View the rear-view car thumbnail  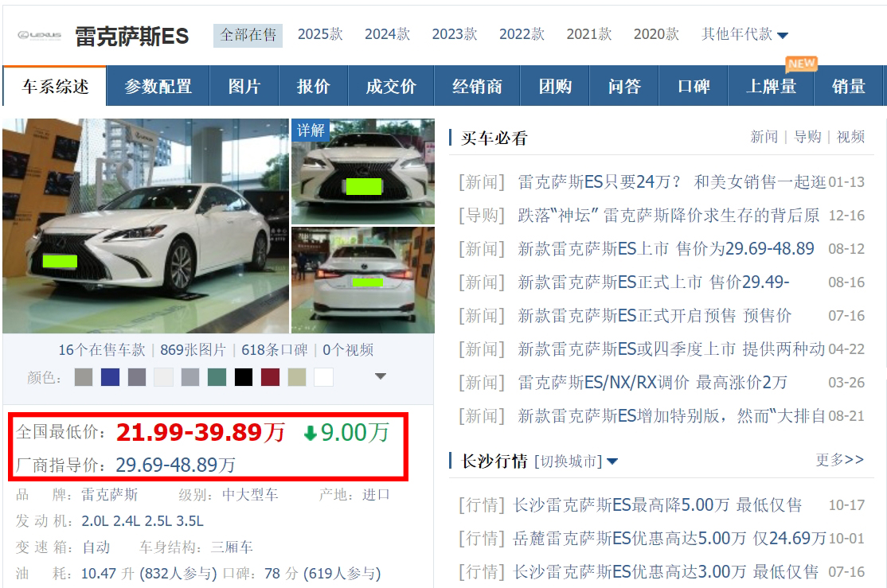tap(363, 280)
